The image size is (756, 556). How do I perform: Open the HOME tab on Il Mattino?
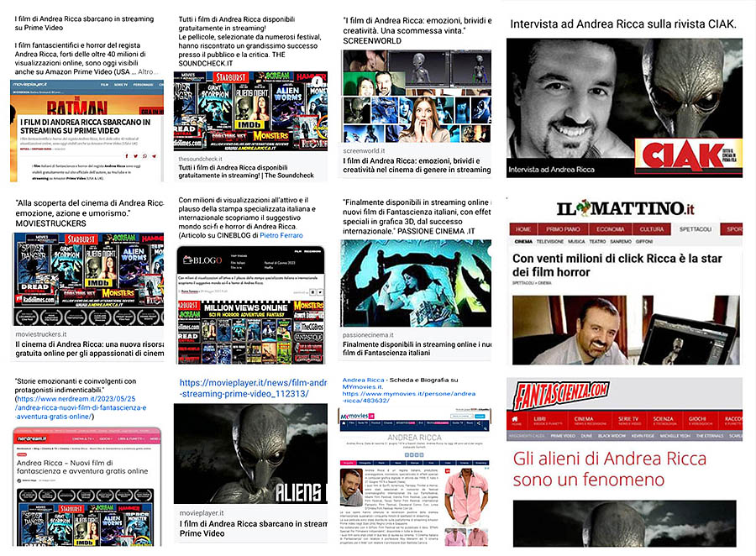pyautogui.click(x=522, y=229)
